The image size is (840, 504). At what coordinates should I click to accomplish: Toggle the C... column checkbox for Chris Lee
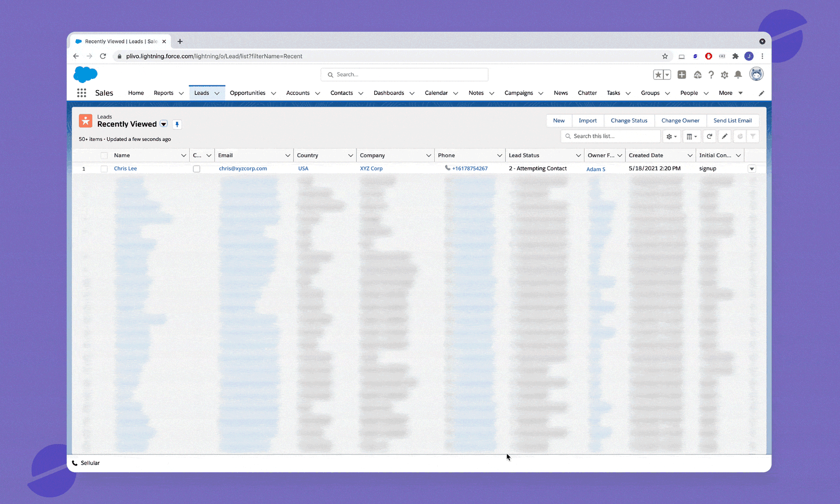[197, 169]
